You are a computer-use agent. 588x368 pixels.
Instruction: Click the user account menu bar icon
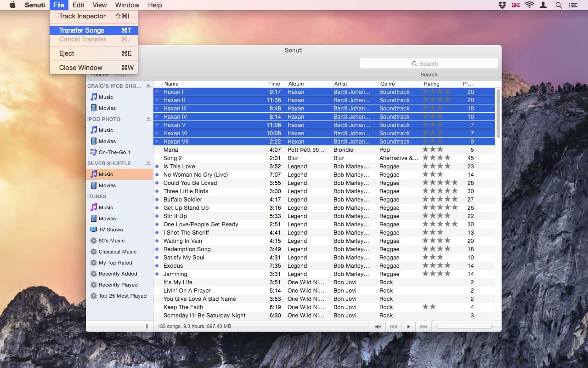[543, 5]
